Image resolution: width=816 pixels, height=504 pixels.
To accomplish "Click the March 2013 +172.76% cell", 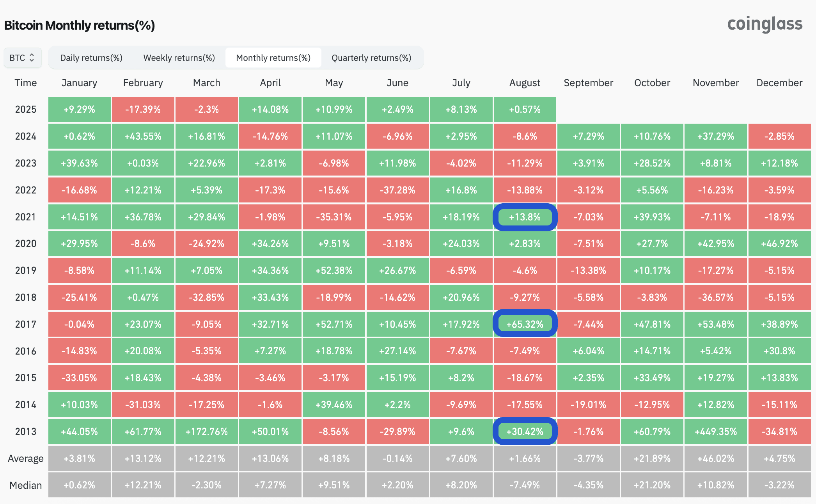I will point(206,431).
